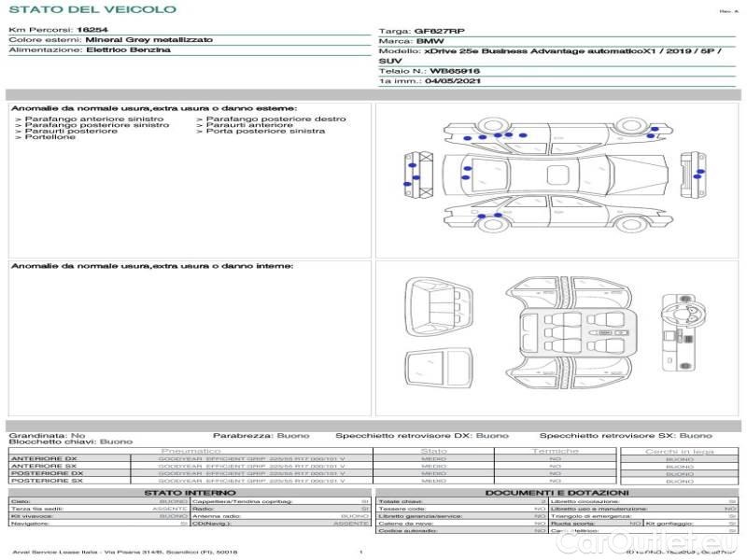The width and height of the screenshot is (747, 560).
Task: Click the end-view drawing right of the roof view
Action: click(x=693, y=175)
